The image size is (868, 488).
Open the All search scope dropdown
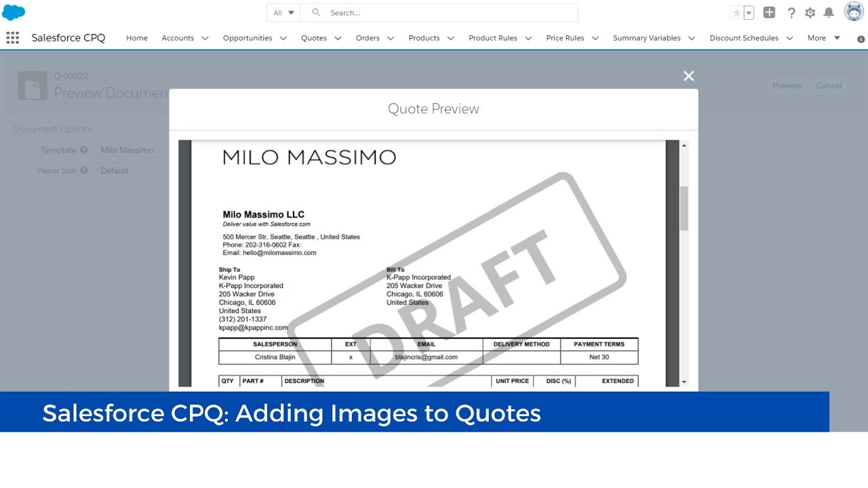[283, 12]
